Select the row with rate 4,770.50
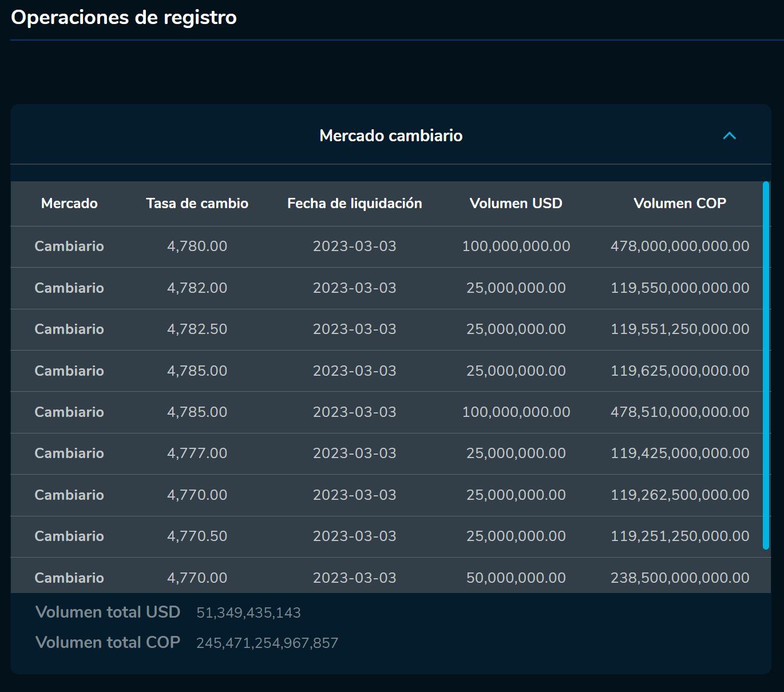 click(x=389, y=536)
